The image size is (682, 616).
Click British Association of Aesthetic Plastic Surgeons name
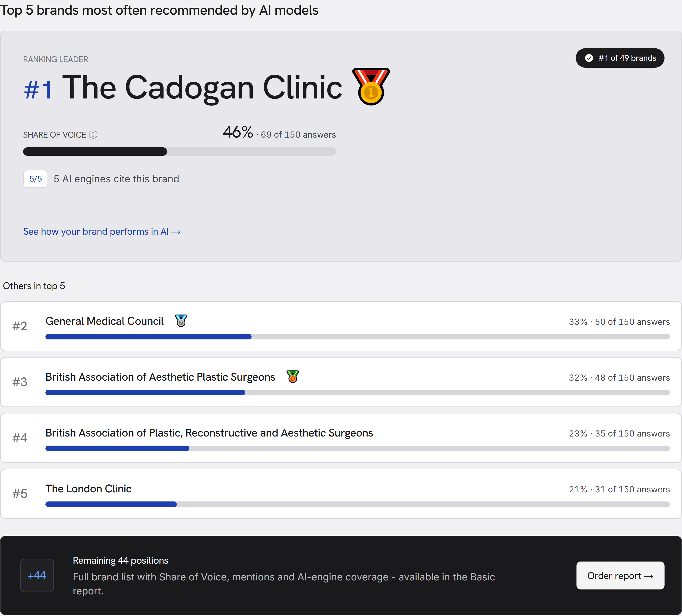coord(160,377)
